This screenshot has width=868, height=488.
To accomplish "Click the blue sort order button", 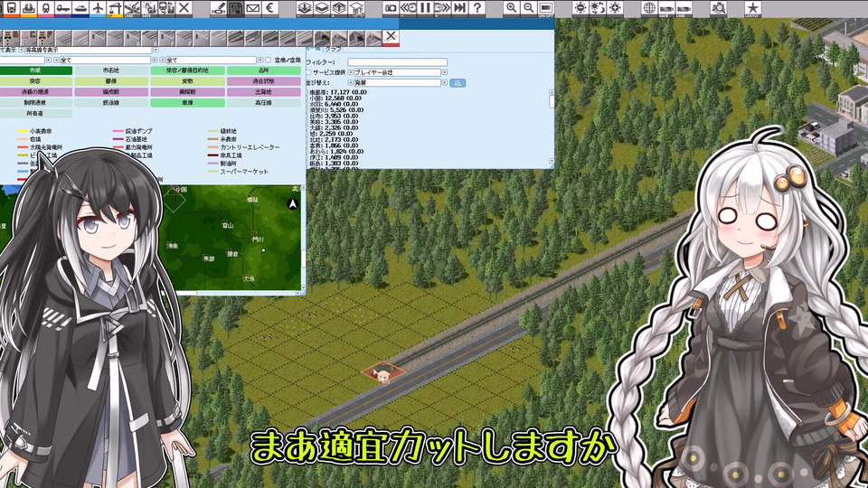I will [x=458, y=83].
